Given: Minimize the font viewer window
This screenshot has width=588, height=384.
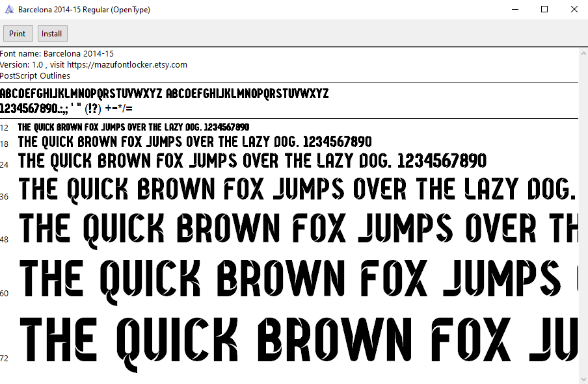Looking at the screenshot, I should [515, 10].
